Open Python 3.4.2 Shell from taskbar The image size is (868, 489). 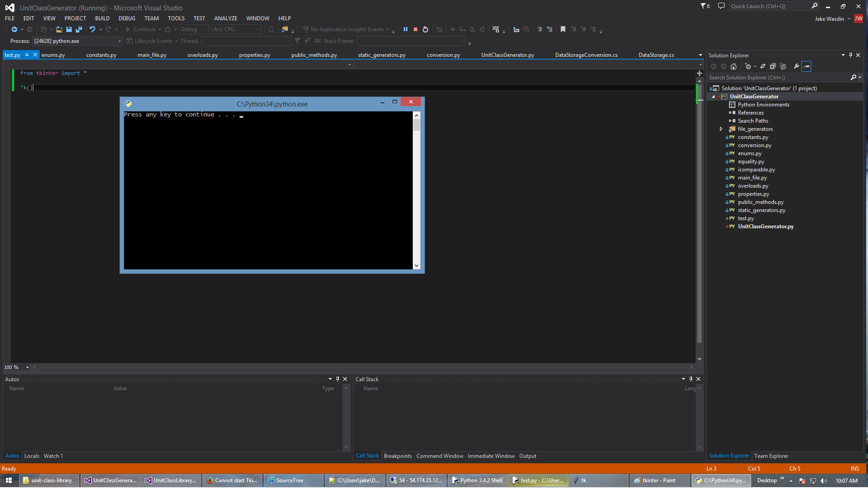tap(477, 480)
